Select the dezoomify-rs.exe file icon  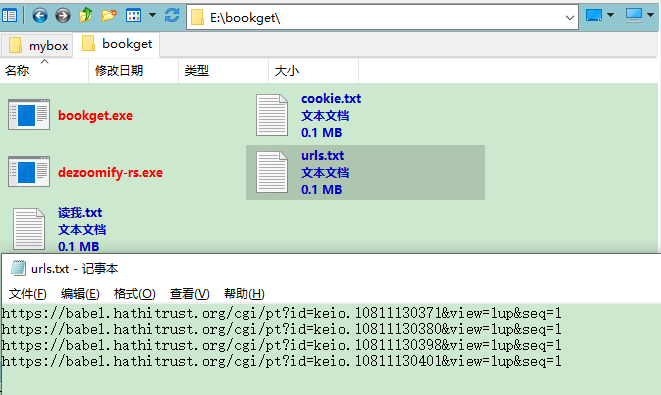point(29,172)
